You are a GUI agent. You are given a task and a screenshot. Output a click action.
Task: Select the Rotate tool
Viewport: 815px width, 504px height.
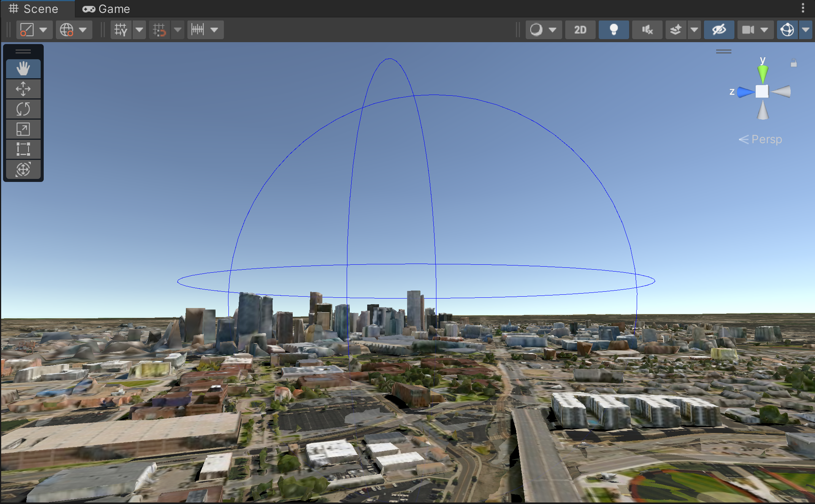tap(23, 109)
